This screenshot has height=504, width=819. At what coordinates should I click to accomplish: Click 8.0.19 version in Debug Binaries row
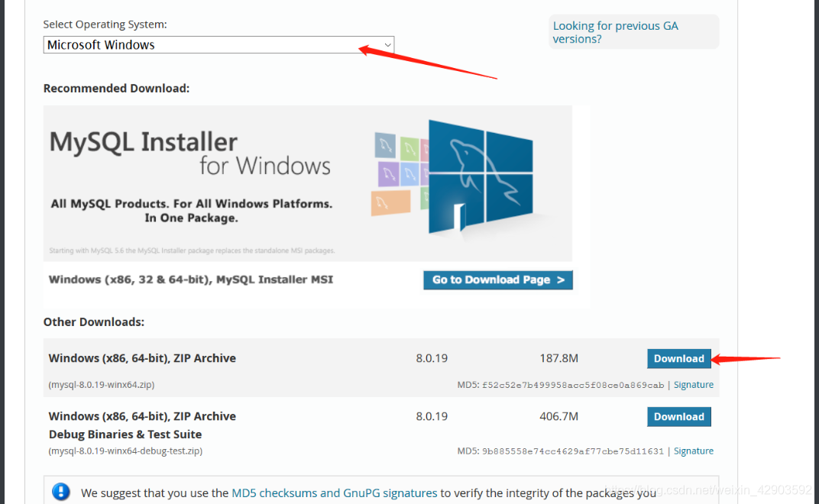pyautogui.click(x=432, y=416)
